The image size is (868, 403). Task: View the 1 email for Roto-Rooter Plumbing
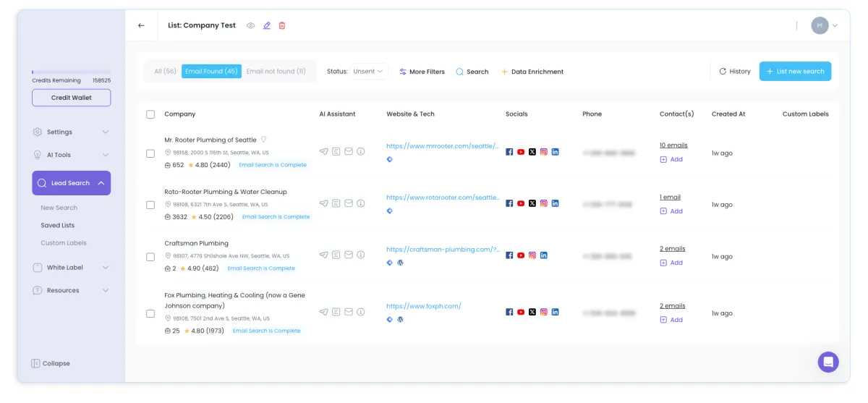670,197
